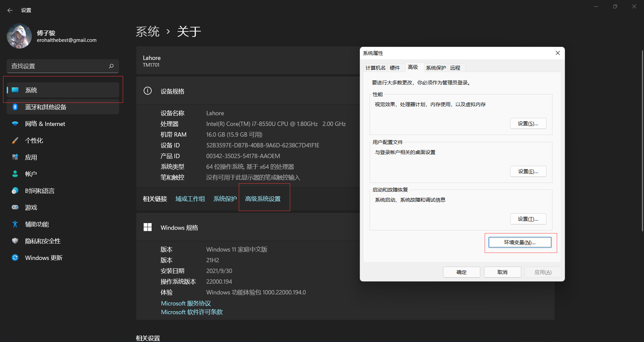Click the apps icon beside 应用
The height and width of the screenshot is (342, 644).
[x=15, y=157]
